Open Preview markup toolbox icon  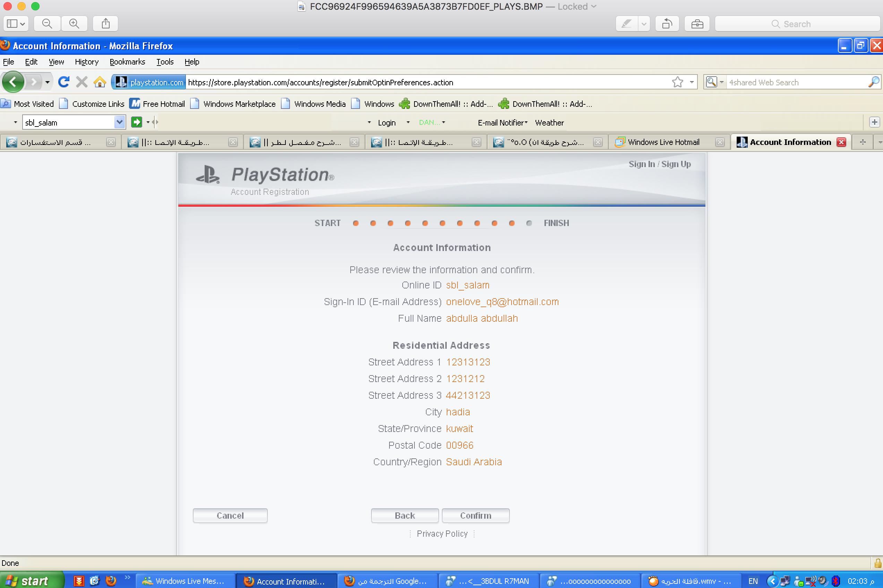point(696,24)
